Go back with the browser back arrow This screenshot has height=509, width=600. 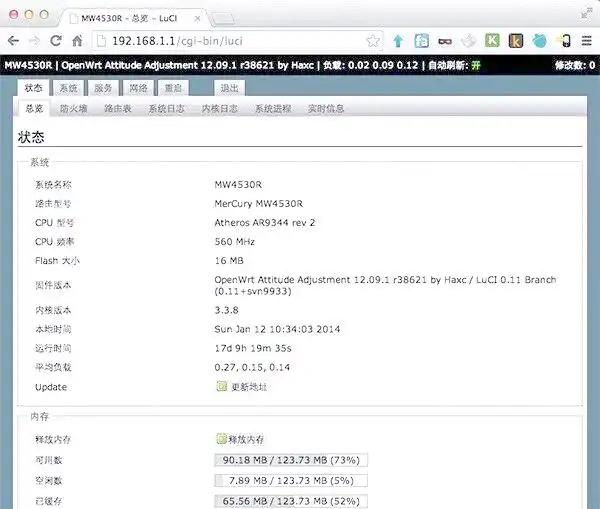coord(13,41)
